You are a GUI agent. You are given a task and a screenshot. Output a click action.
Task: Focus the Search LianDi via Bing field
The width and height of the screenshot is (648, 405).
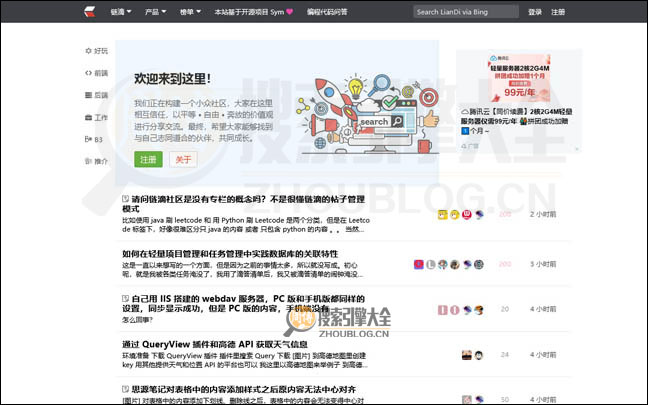pyautogui.click(x=465, y=12)
